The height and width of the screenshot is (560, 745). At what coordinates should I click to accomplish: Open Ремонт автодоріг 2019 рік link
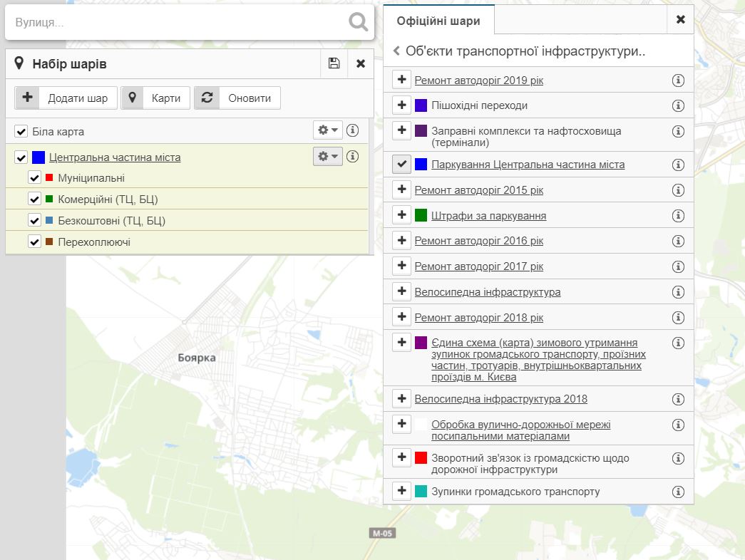coord(479,81)
